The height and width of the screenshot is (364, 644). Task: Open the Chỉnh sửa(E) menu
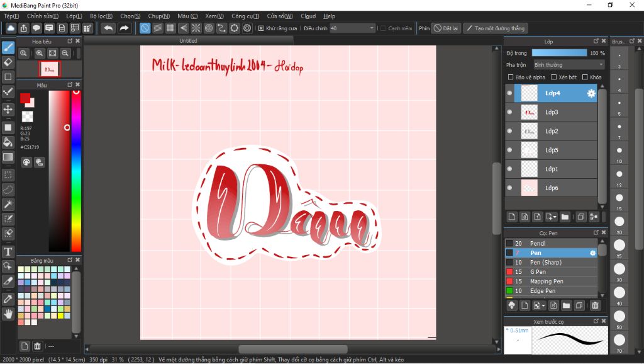coord(43,16)
